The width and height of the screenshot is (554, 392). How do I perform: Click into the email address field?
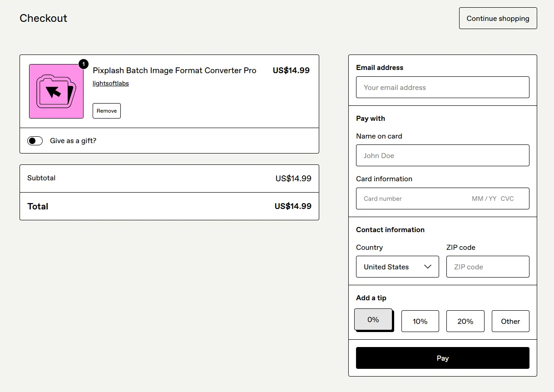click(442, 87)
